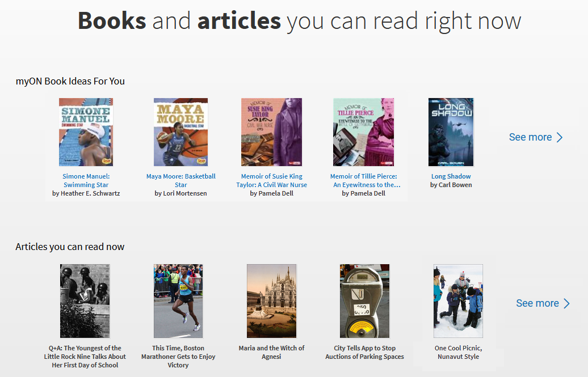
Task: Open 'Memoir of Tillie Pierce' title link
Action: coord(363,180)
